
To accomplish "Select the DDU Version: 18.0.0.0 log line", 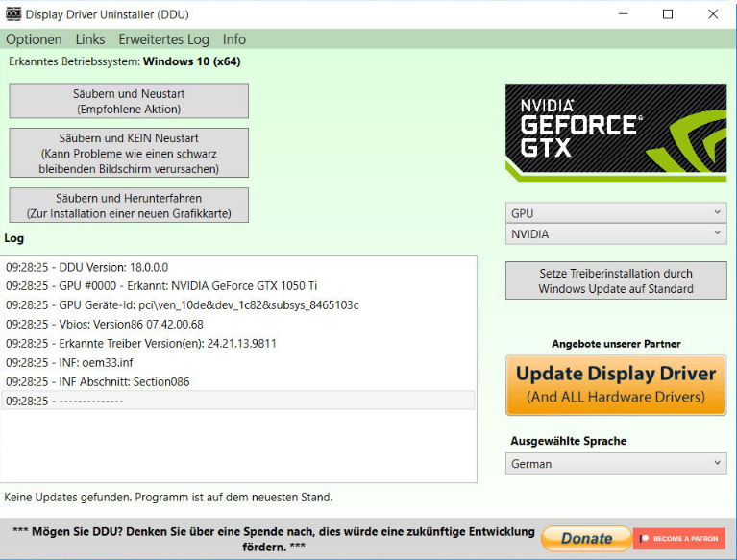I will (238, 267).
